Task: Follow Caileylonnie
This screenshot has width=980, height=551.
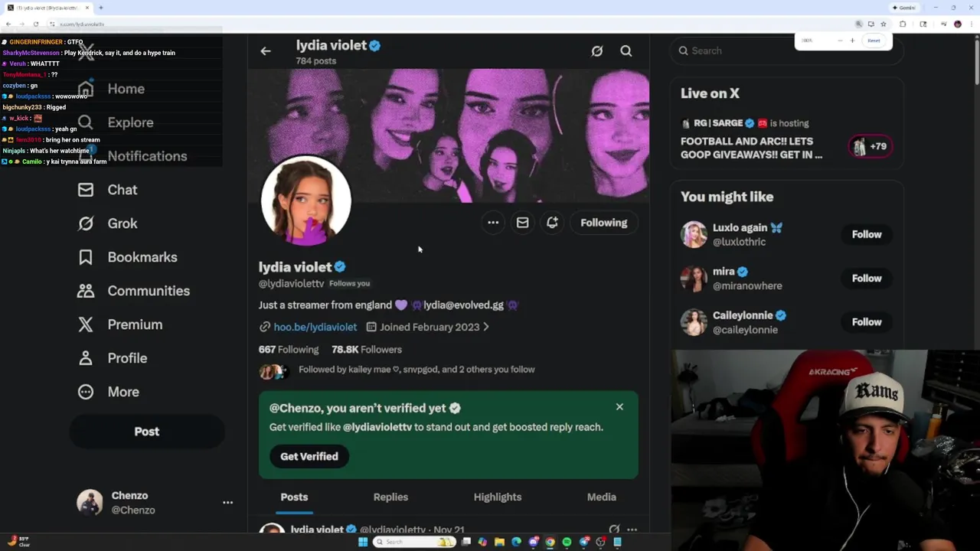Action: (867, 322)
